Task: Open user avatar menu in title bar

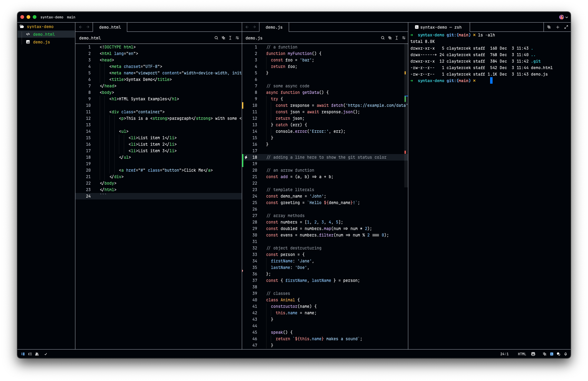Action: pyautogui.click(x=563, y=17)
